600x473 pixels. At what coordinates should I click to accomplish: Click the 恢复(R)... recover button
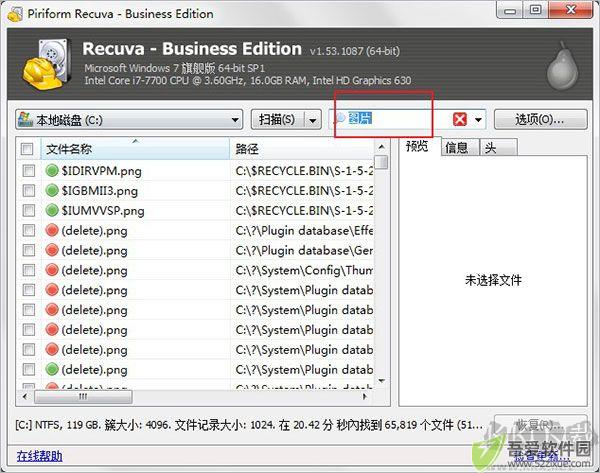(540, 425)
